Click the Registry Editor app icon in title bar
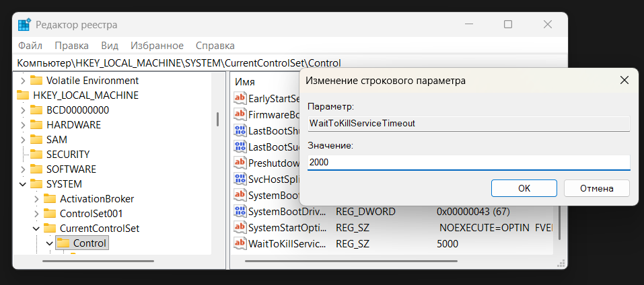 click(24, 25)
